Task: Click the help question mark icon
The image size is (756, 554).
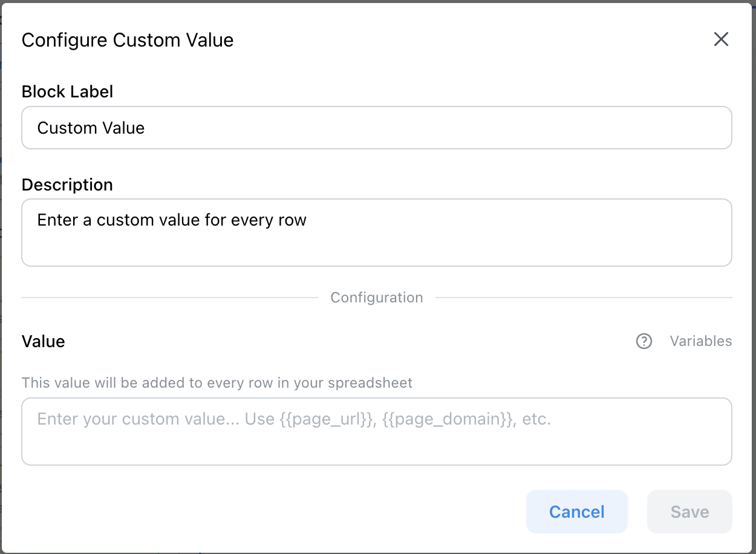Action: click(644, 342)
